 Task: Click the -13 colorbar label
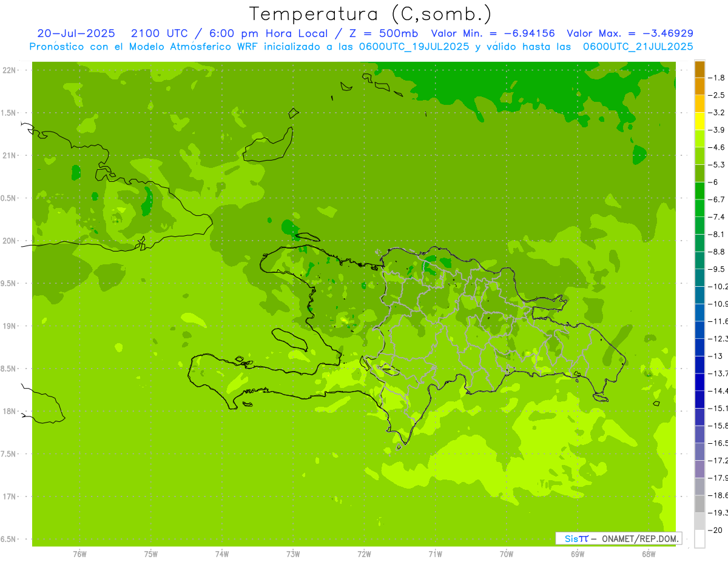click(715, 356)
